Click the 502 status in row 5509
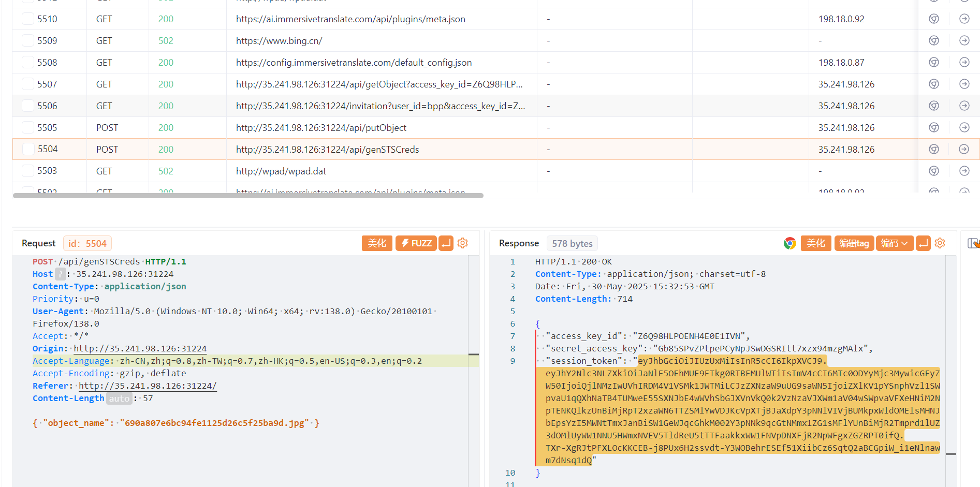 point(166,41)
